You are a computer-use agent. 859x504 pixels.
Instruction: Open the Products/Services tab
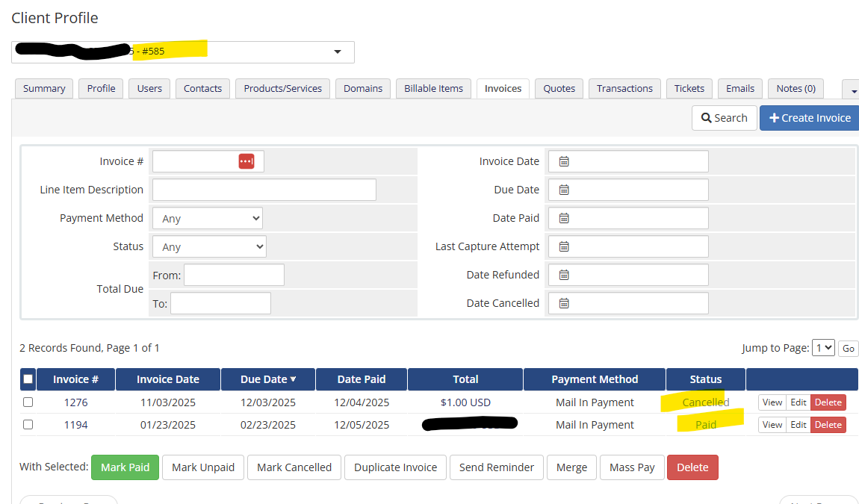click(282, 88)
